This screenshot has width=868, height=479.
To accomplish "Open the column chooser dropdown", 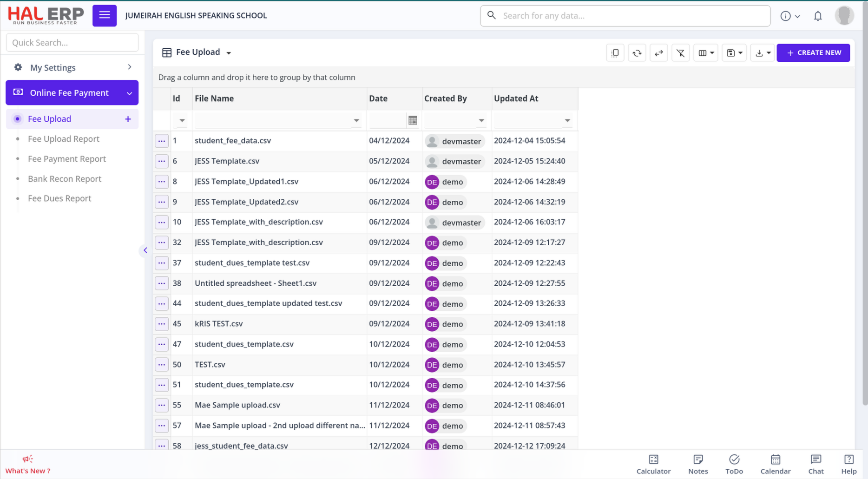I will pyautogui.click(x=706, y=53).
